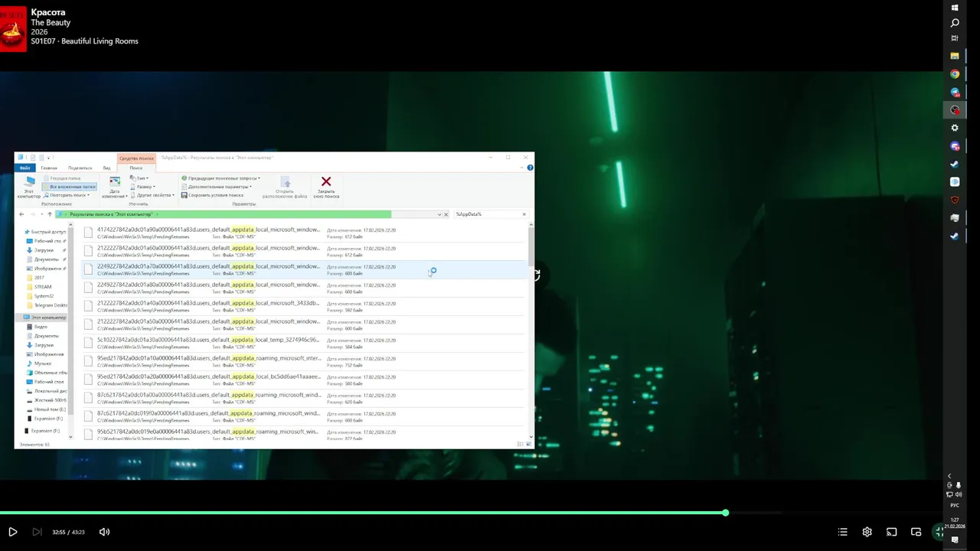Open Explorer help question icon
Image resolution: width=980 pixels, height=551 pixels.
tap(530, 168)
